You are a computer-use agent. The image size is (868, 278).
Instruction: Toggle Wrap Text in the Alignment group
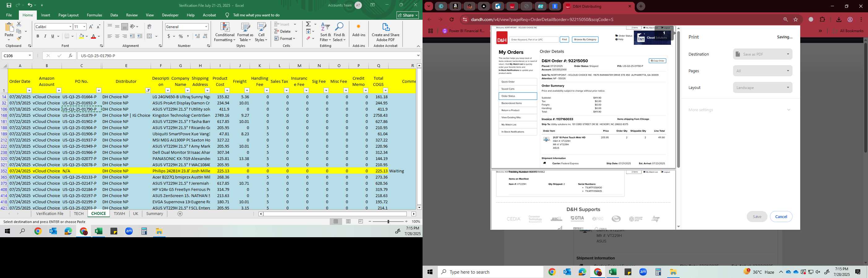point(149,27)
